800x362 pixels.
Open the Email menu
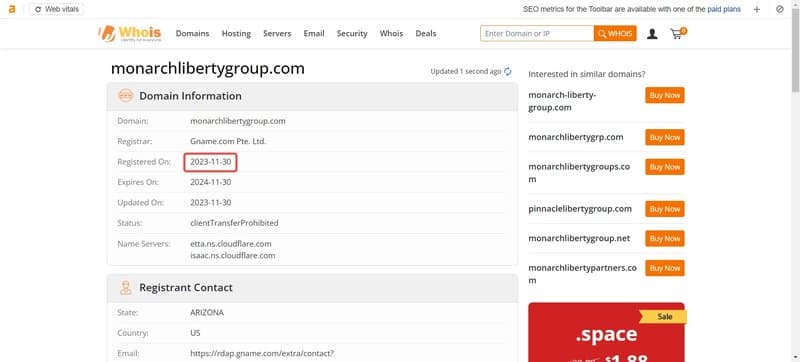tap(314, 34)
